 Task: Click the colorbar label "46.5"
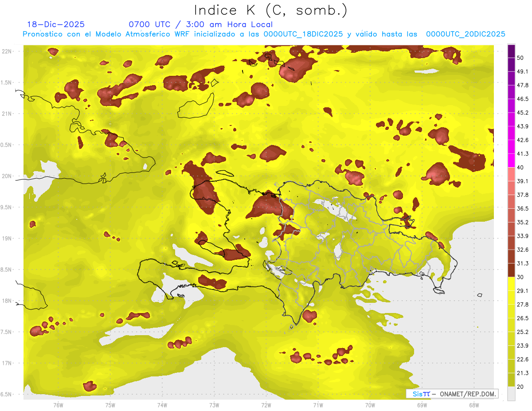pyautogui.click(x=522, y=99)
